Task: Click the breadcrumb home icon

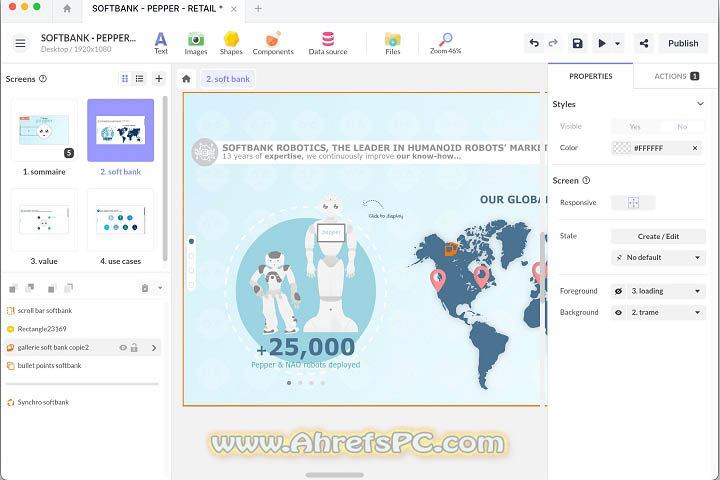Action: (186, 79)
